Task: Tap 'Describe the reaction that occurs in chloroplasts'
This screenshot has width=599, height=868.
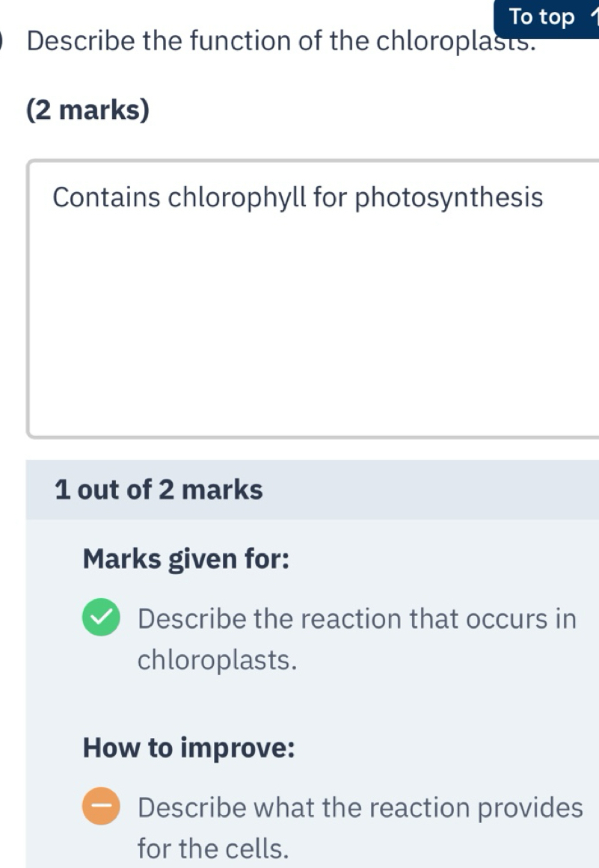Action: click(357, 638)
